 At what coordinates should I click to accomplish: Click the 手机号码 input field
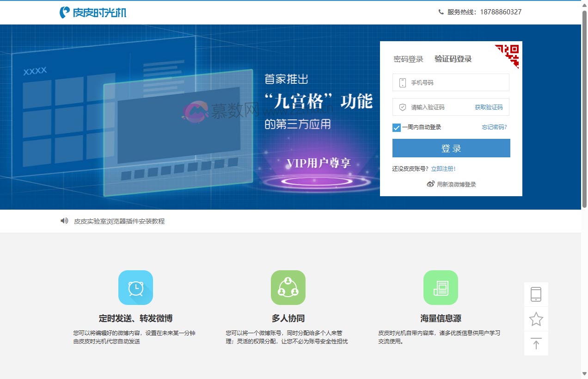(x=451, y=82)
